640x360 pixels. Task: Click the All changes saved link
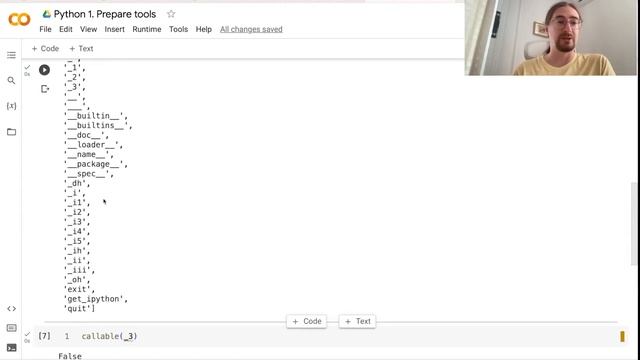(251, 29)
